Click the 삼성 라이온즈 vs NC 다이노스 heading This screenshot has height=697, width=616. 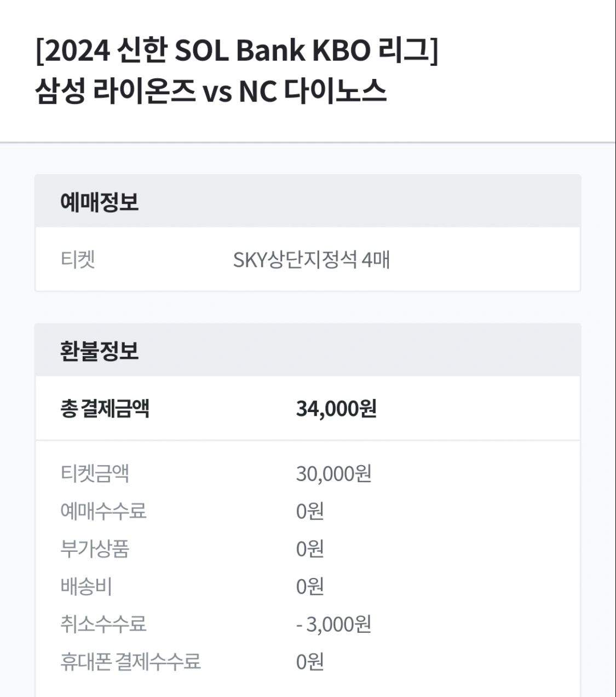(211, 92)
